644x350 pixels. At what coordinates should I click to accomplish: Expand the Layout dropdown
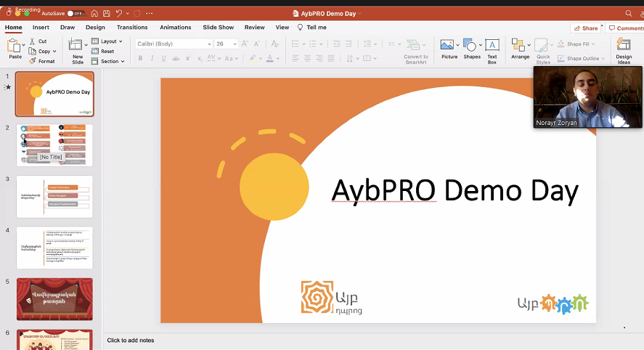click(x=121, y=41)
